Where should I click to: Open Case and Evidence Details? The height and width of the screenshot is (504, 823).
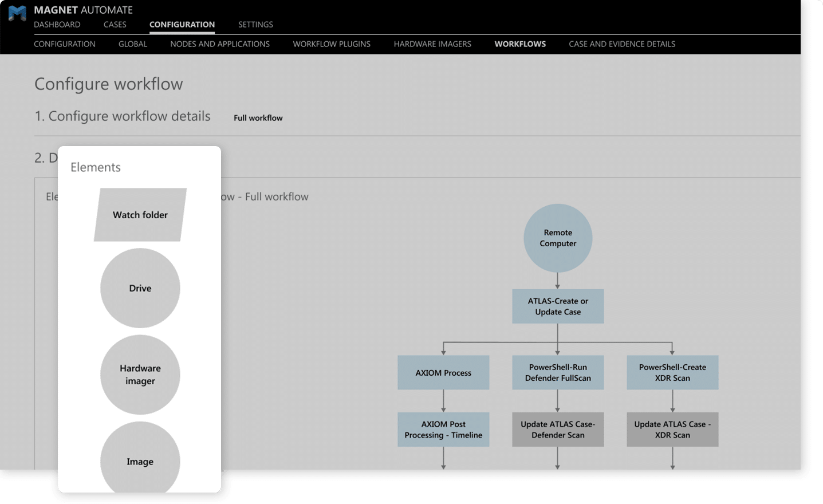pyautogui.click(x=622, y=44)
